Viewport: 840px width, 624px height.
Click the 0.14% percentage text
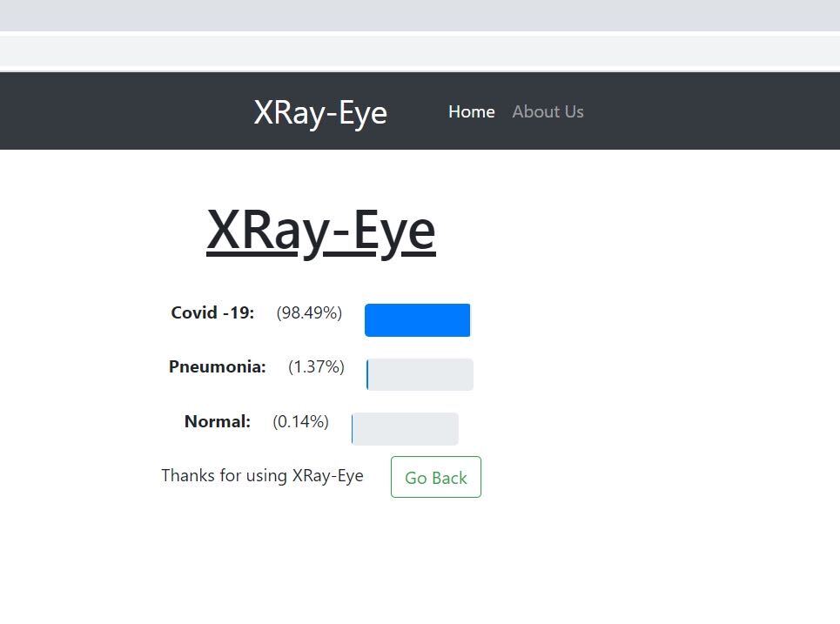[300, 421]
